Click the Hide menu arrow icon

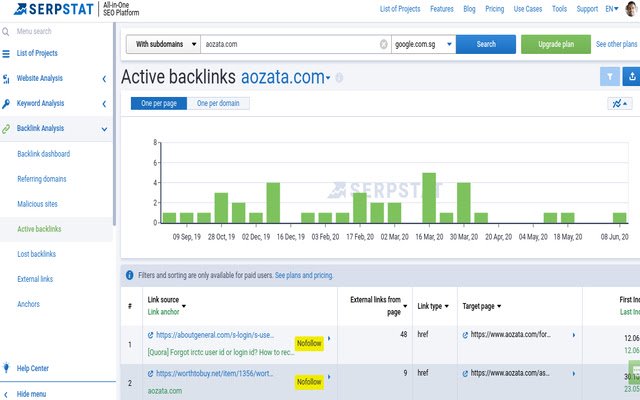point(6,394)
